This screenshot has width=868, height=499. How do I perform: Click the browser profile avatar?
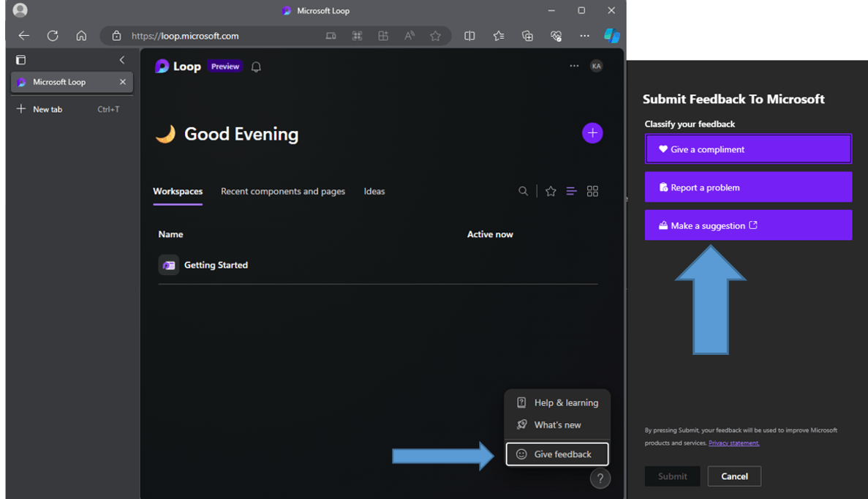pos(20,10)
